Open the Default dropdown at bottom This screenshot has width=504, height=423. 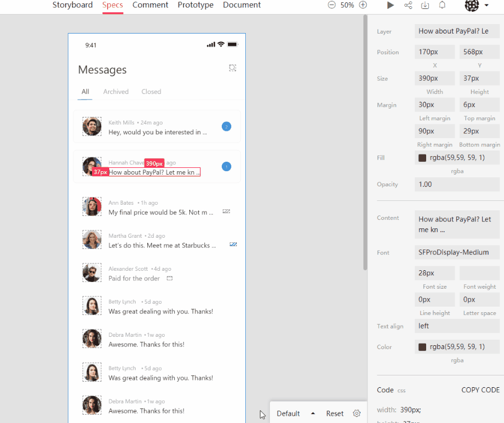[296, 413]
